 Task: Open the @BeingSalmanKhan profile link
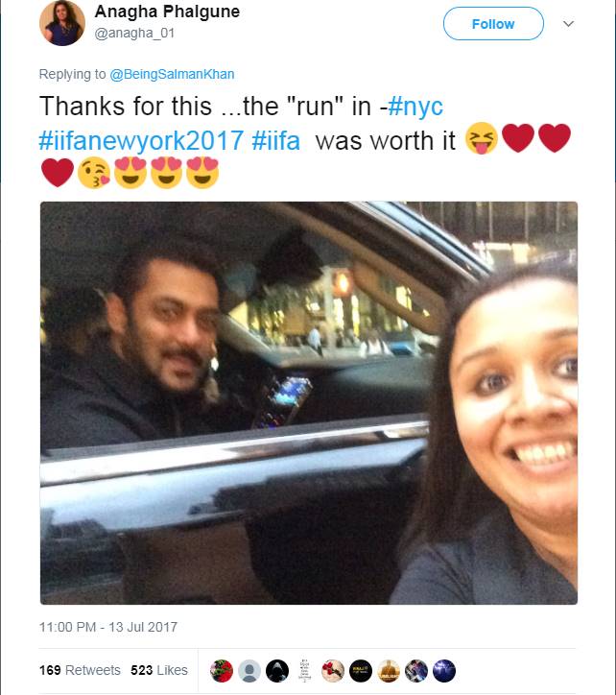point(172,74)
